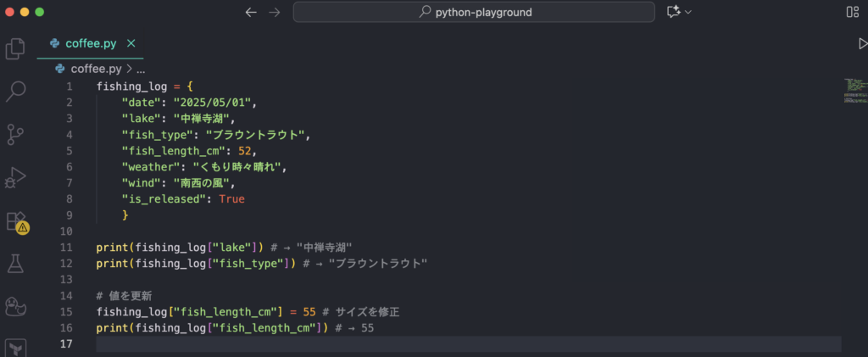Open the Explorer view in activity bar
Screen dimensions: 868x357
click(15, 49)
